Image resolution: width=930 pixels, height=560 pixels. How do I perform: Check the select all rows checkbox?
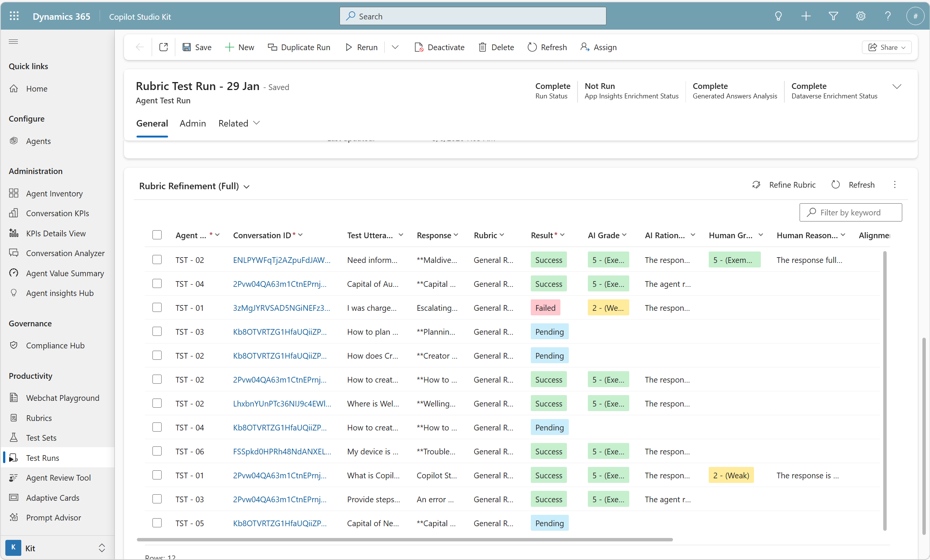tap(157, 235)
